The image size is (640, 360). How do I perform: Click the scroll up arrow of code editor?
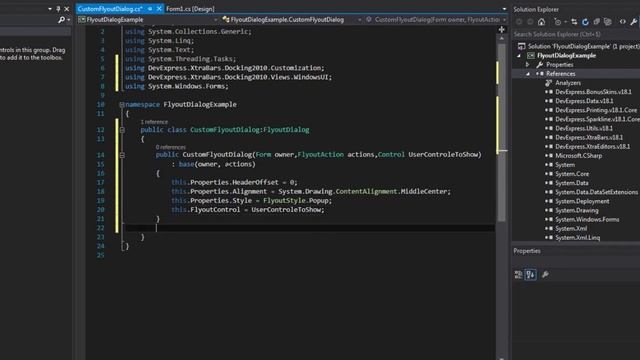click(502, 38)
